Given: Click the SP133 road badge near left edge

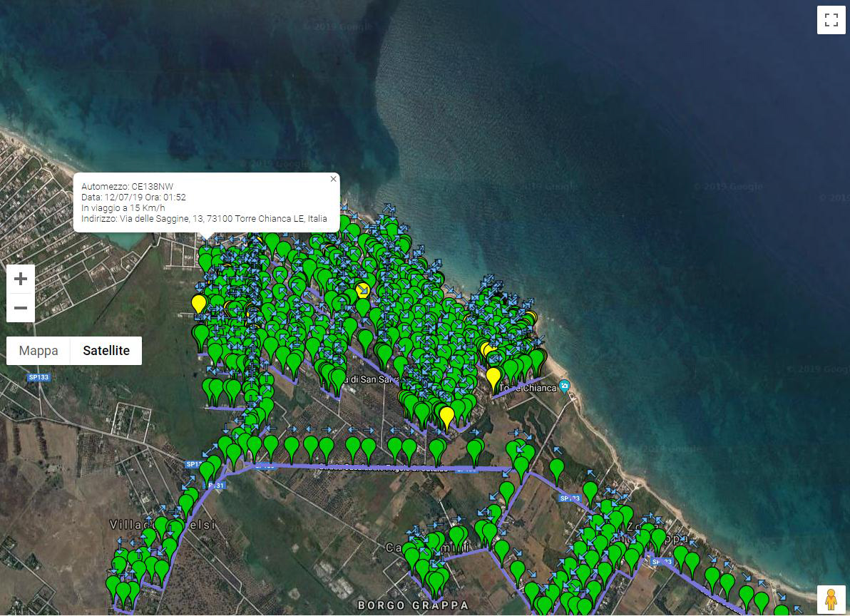Looking at the screenshot, I should click(x=40, y=376).
